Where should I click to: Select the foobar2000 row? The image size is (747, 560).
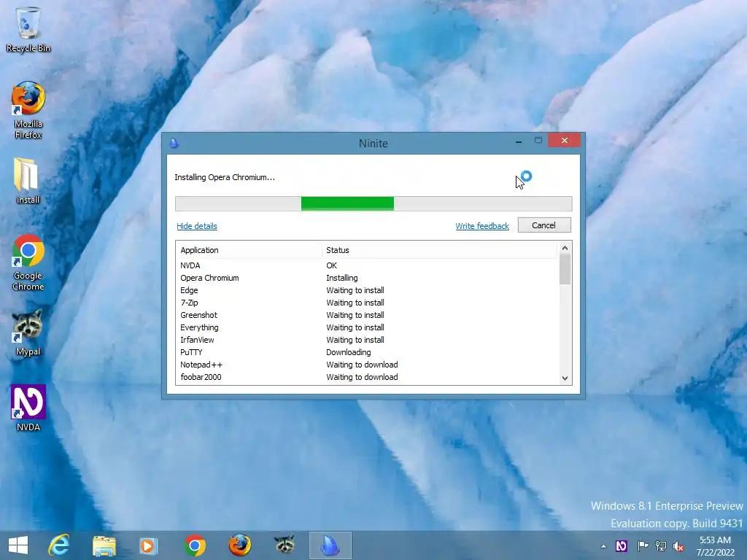point(367,377)
